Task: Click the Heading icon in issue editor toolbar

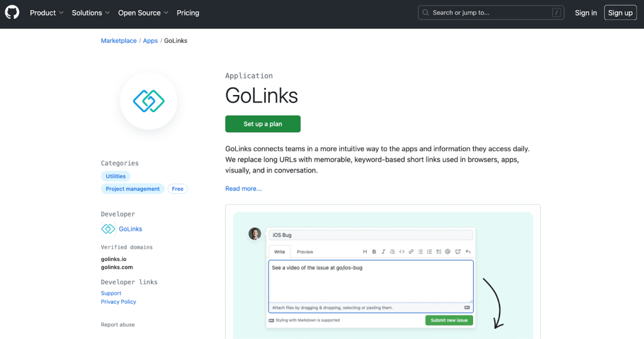Action: pyautogui.click(x=365, y=252)
